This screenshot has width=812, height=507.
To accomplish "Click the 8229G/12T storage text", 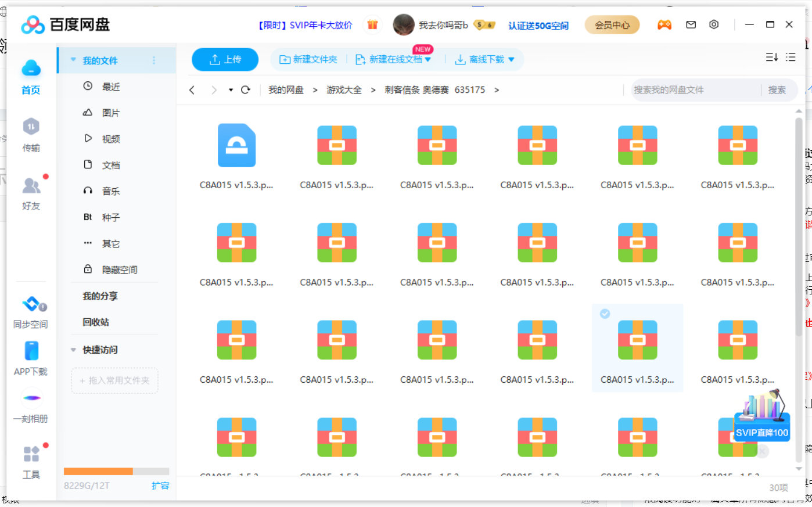I will [x=87, y=486].
